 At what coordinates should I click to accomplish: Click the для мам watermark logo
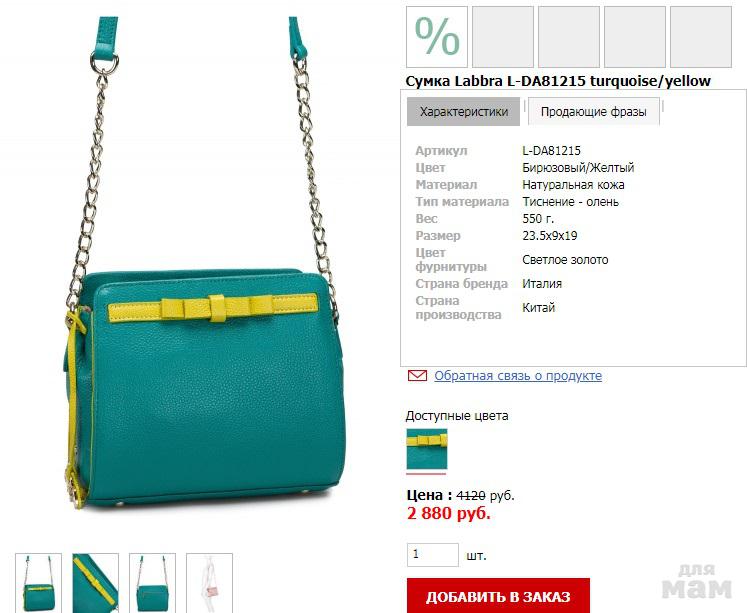697,582
